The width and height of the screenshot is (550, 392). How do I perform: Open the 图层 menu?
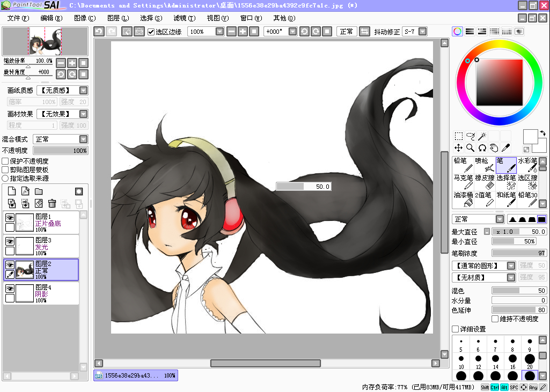pyautogui.click(x=118, y=18)
